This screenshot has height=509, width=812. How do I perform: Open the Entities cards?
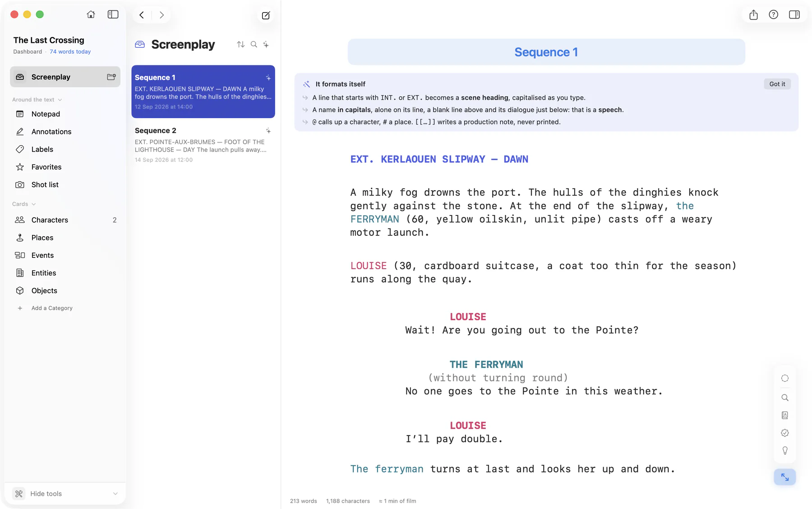[x=65, y=273]
